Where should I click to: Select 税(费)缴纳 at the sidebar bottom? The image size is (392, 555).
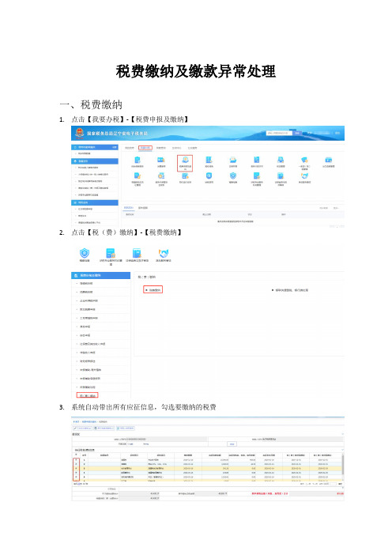[87, 395]
